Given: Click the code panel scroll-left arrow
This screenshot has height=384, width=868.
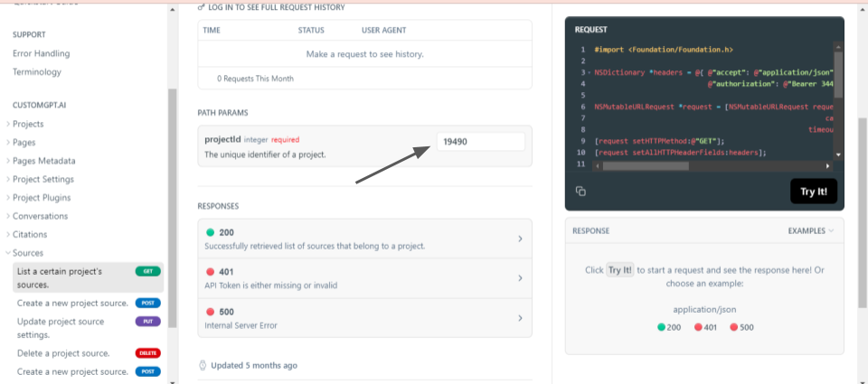Looking at the screenshot, I should coord(597,166).
